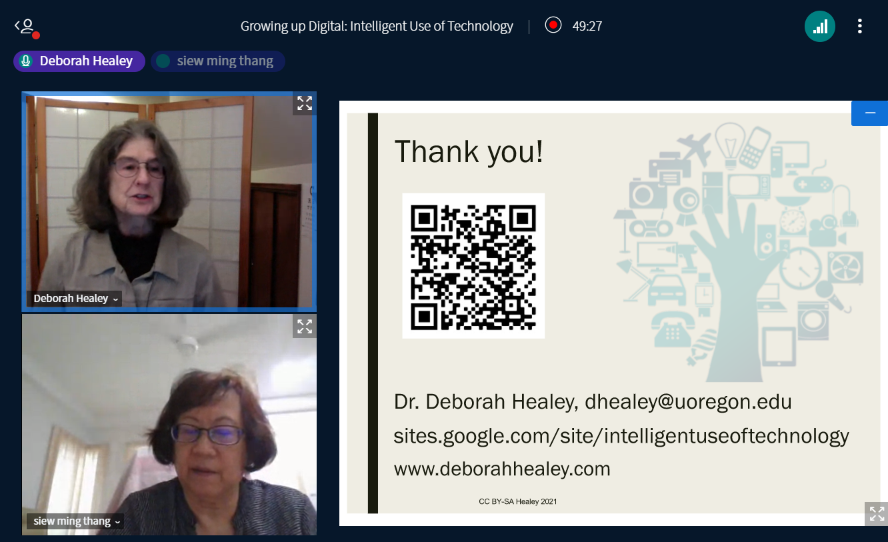Click CC BY-SA Healey 2021 footer
Image resolution: width=888 pixels, height=542 pixels.
coord(518,501)
